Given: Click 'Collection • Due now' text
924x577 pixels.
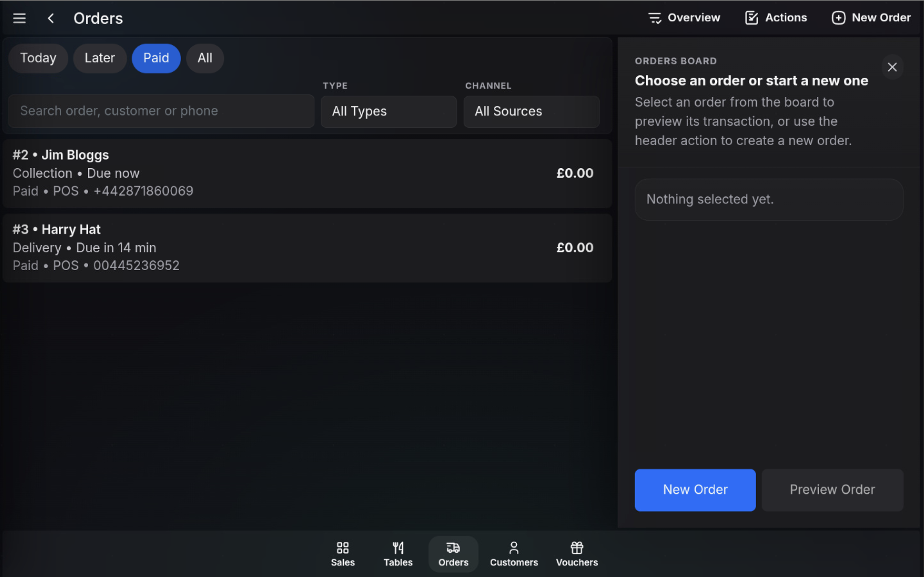Looking at the screenshot, I should (x=76, y=174).
